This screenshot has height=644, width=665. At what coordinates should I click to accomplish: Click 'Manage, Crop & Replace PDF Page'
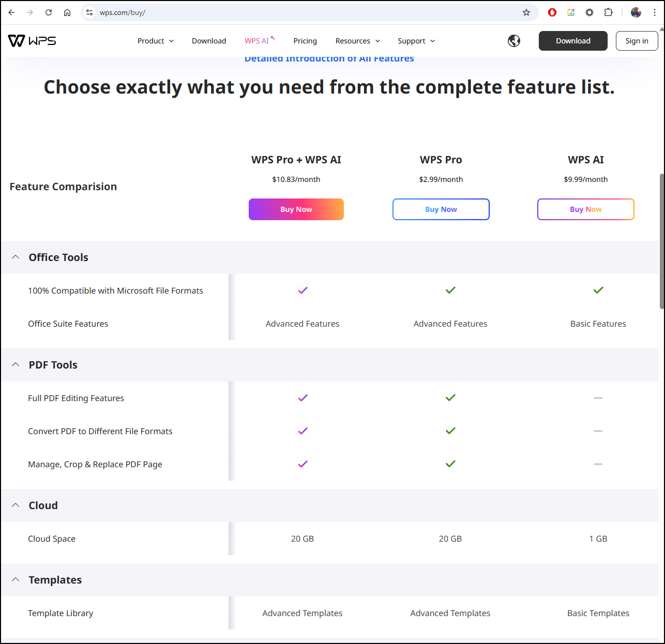(x=95, y=464)
